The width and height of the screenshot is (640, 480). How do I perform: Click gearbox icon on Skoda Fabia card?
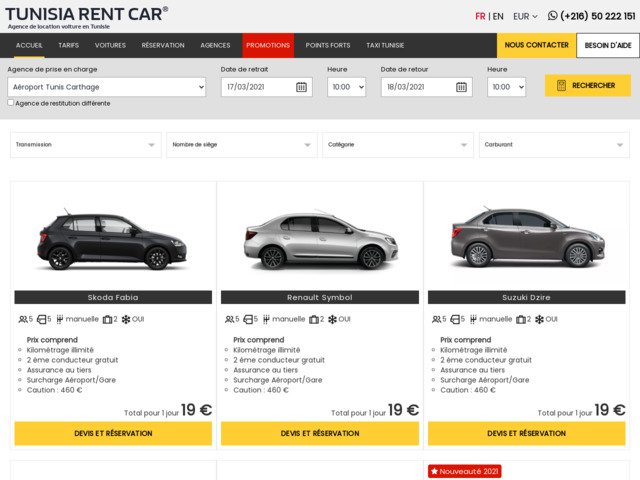pos(60,319)
